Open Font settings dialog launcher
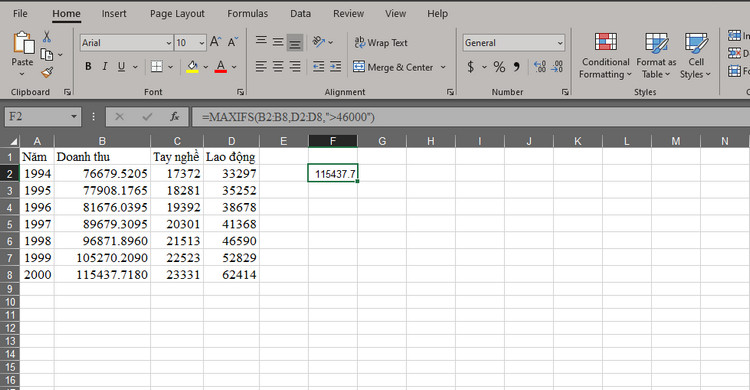 [240, 92]
